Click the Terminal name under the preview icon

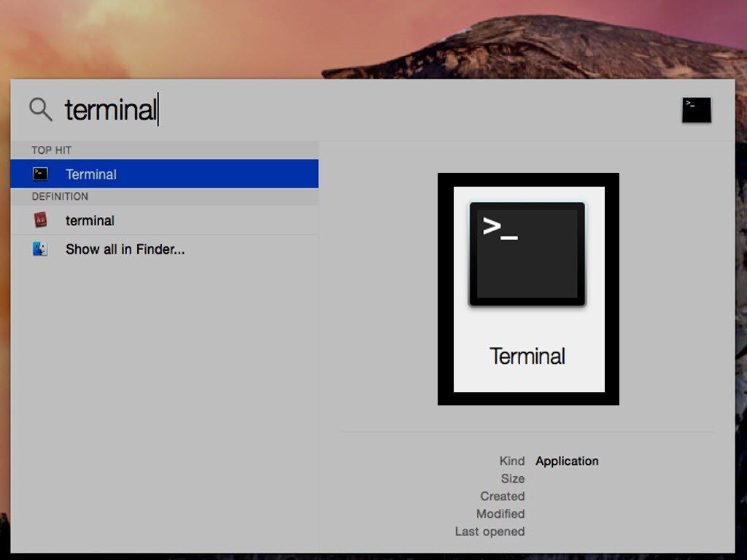coord(527,356)
